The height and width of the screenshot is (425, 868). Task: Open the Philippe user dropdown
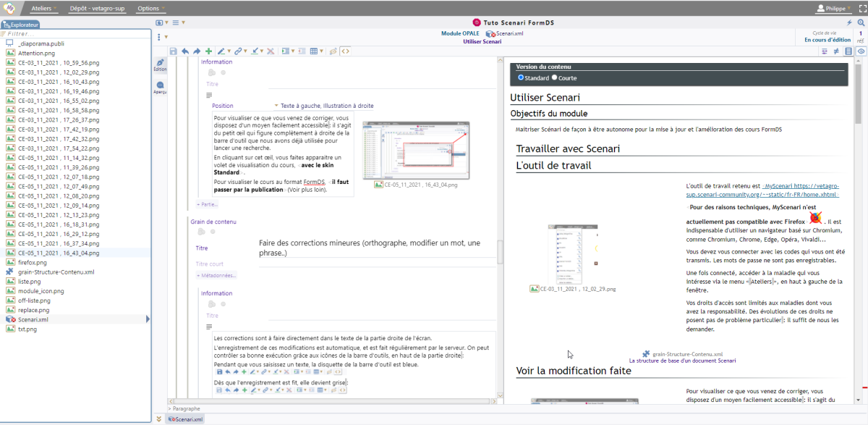[x=834, y=8]
